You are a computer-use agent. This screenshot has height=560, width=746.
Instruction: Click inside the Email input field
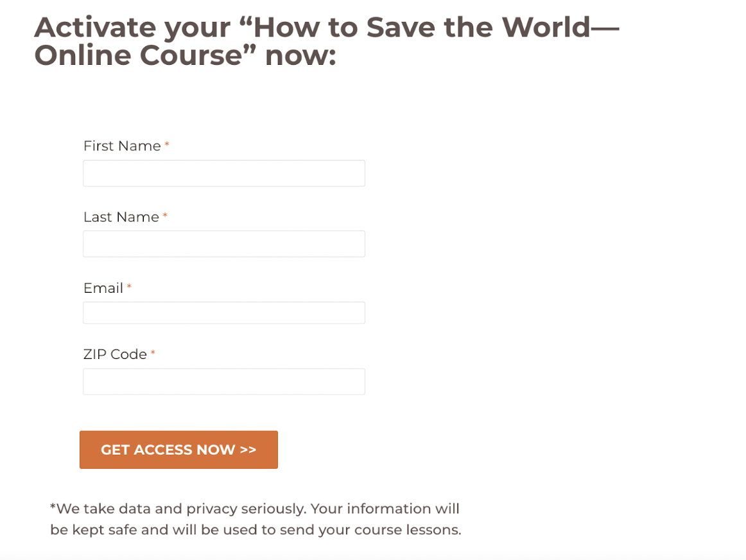coord(223,312)
